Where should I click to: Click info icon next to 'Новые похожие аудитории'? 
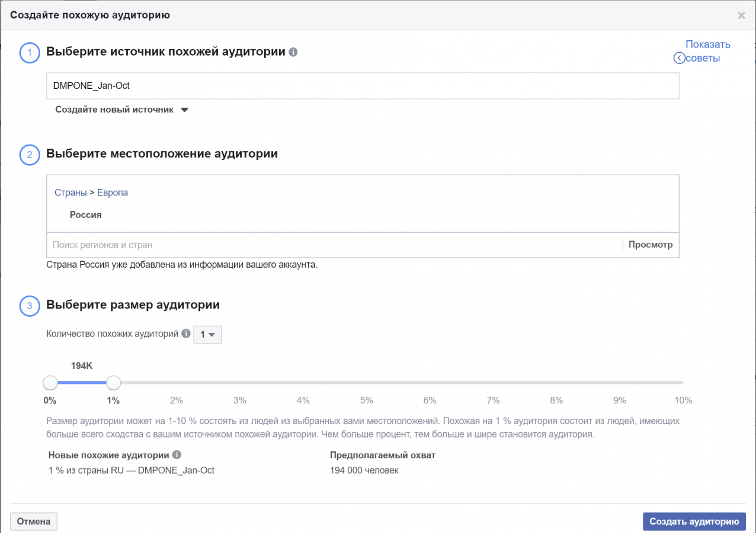176,455
